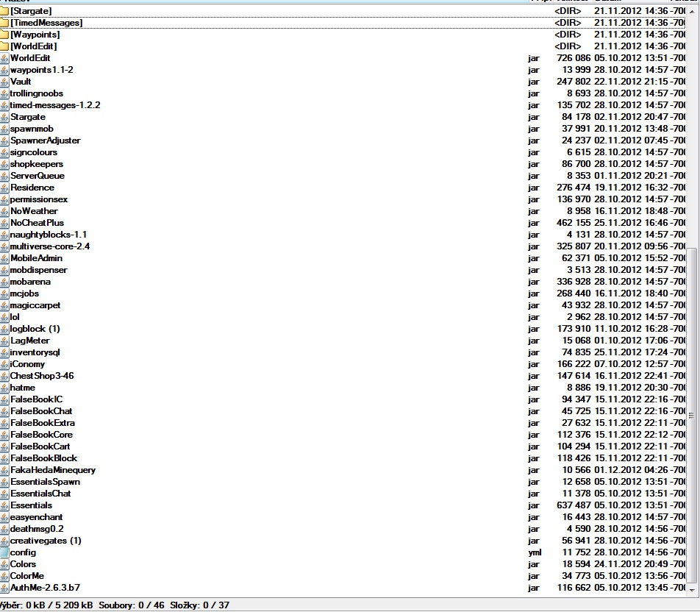700x612 pixels.
Task: Click the jar icon beside Essentials
Action: (x=4, y=505)
